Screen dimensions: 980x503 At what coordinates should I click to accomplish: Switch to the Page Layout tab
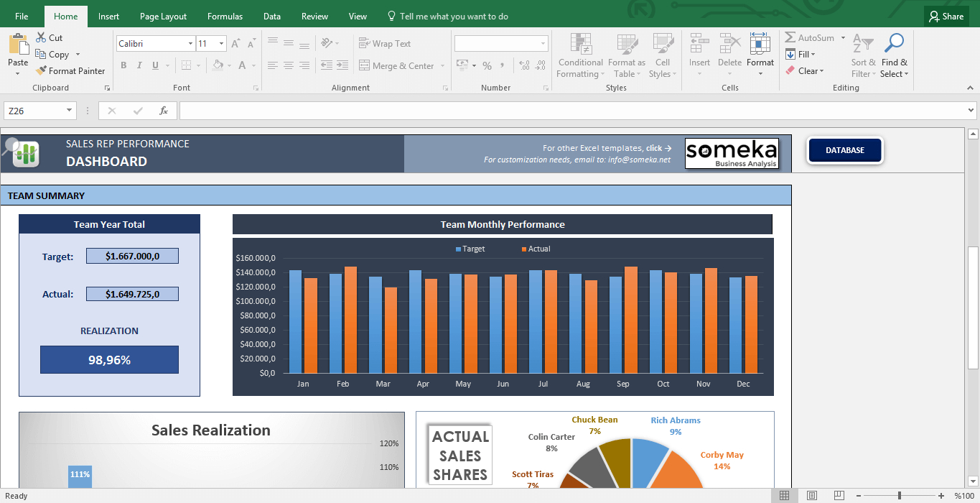tap(163, 17)
